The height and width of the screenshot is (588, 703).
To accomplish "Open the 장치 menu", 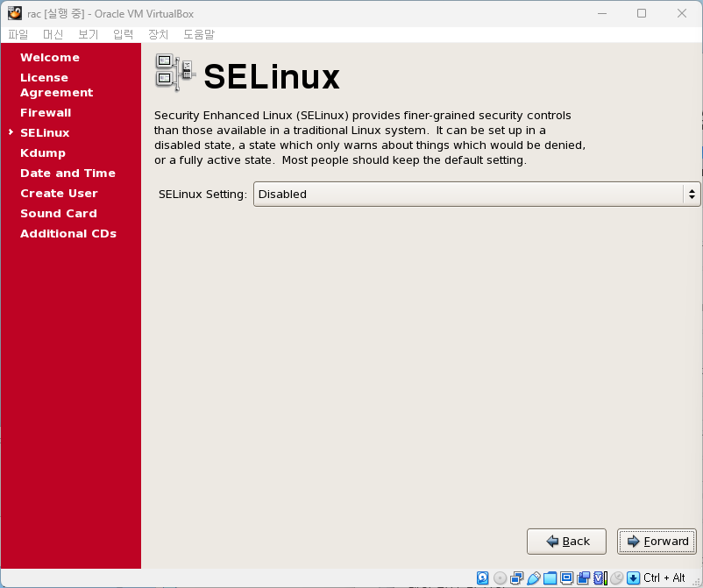I will (159, 34).
